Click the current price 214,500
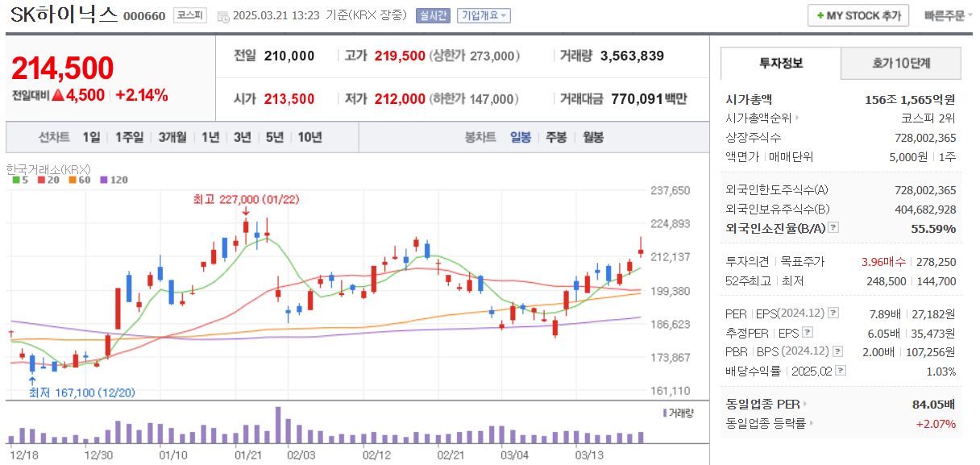980x465 pixels. coord(62,69)
